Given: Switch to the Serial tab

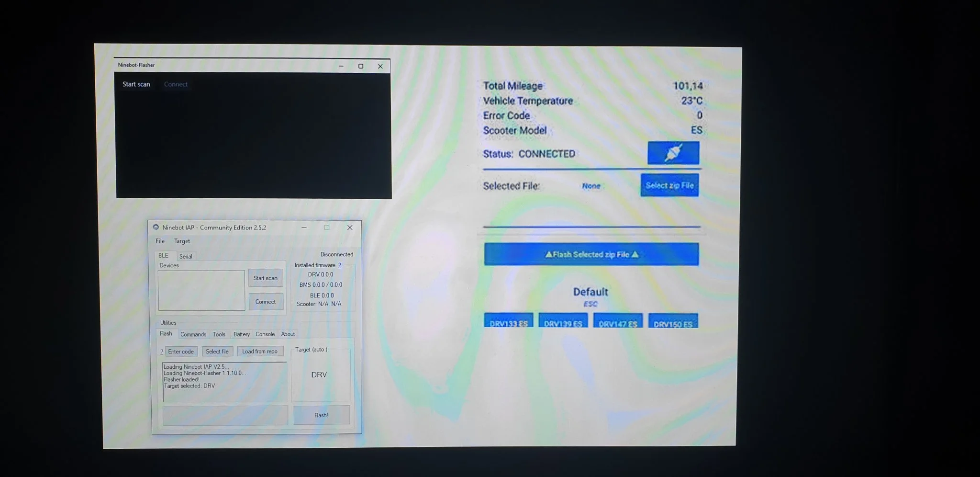Looking at the screenshot, I should 186,256.
